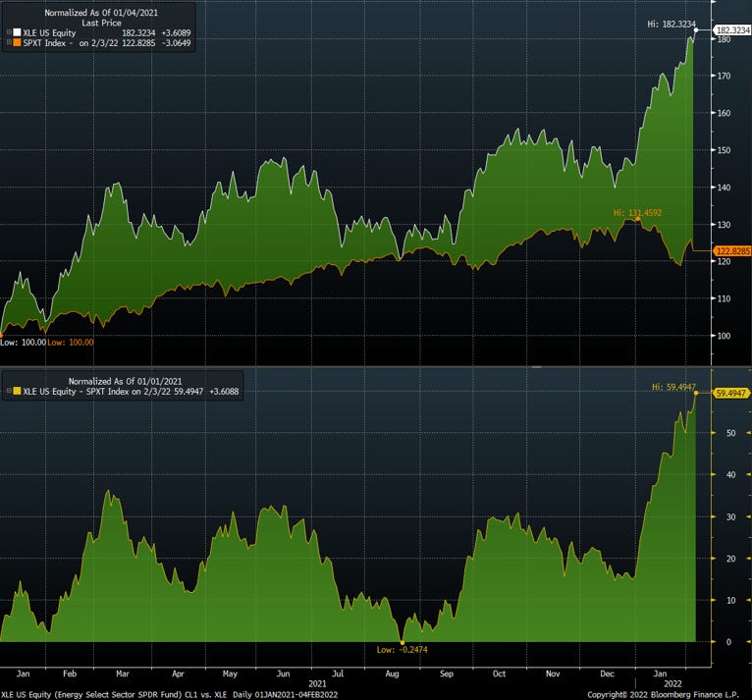Click the 'Aug' label on the time axis
This screenshot has width=752, height=700.
pos(392,673)
